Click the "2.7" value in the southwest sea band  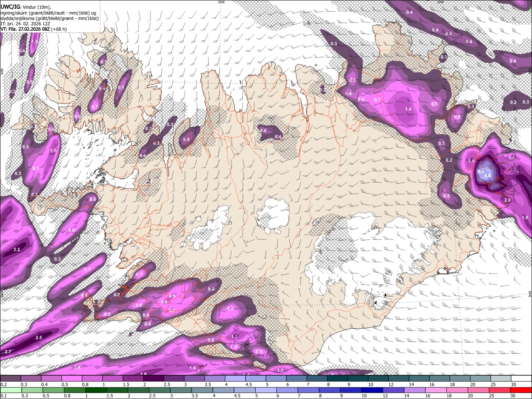[8, 352]
